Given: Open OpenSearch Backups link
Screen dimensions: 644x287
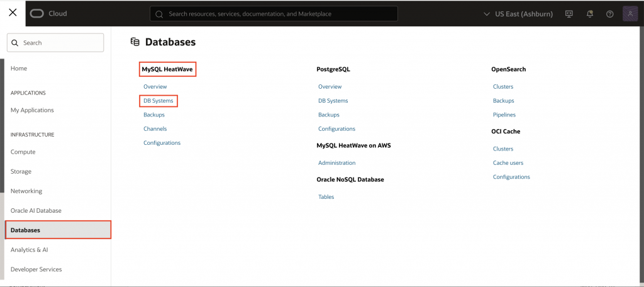Looking at the screenshot, I should point(504,101).
